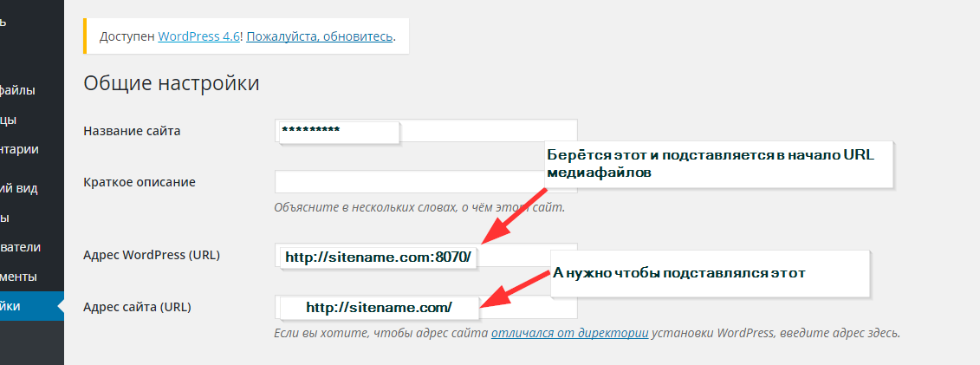
Task: Click the 'Краткое описание' label
Action: click(x=140, y=182)
